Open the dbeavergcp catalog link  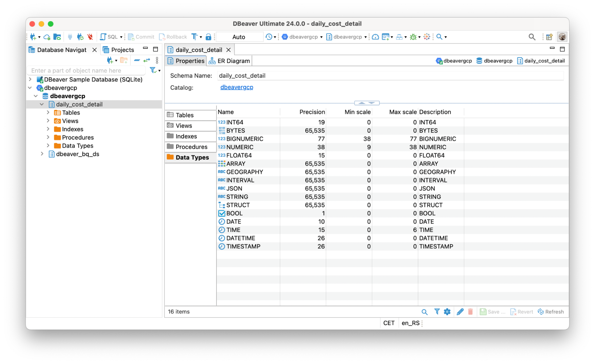237,87
